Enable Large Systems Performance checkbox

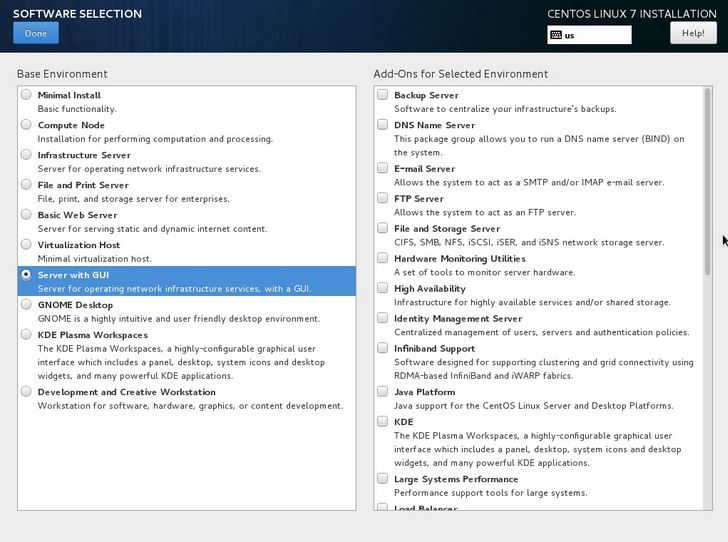(383, 479)
